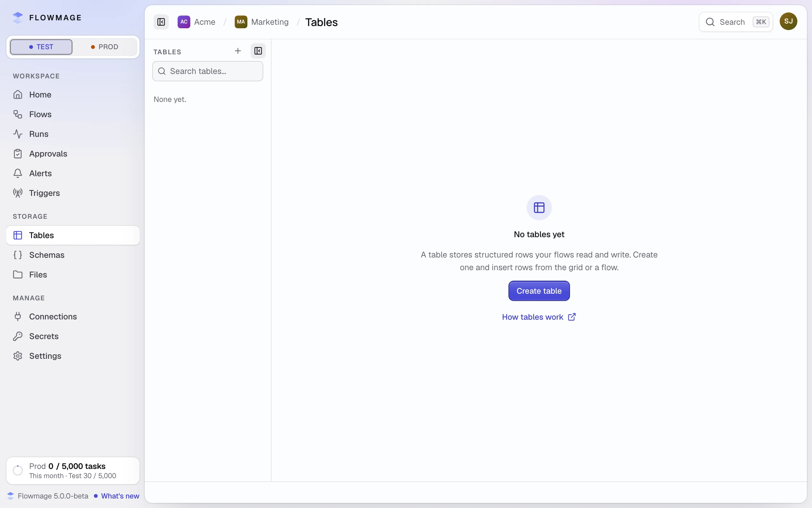
Task: Click the Search tables input field
Action: pyautogui.click(x=208, y=71)
